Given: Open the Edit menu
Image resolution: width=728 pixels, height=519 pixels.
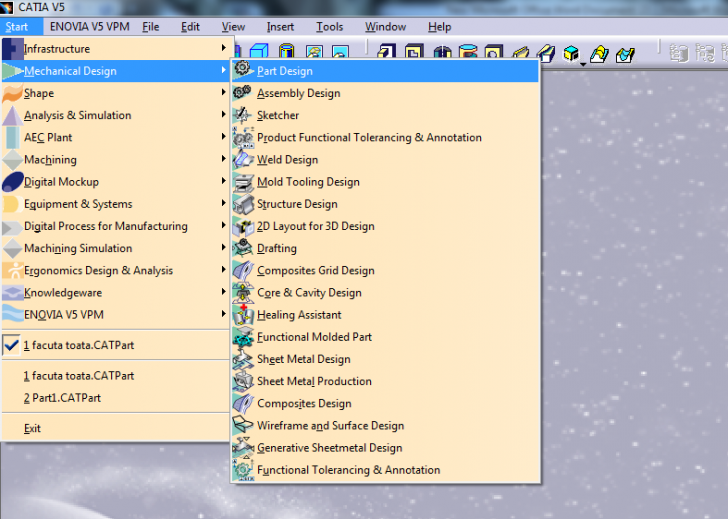Looking at the screenshot, I should click(190, 27).
